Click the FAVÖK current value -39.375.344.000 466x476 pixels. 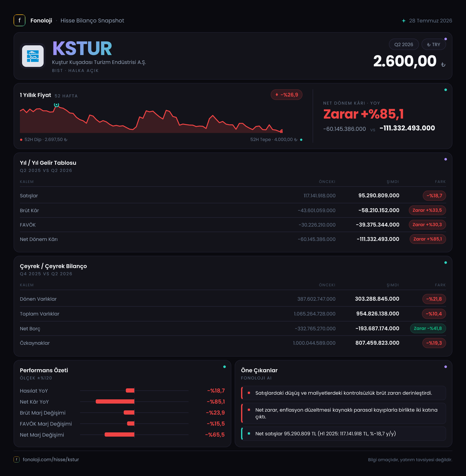pos(377,225)
